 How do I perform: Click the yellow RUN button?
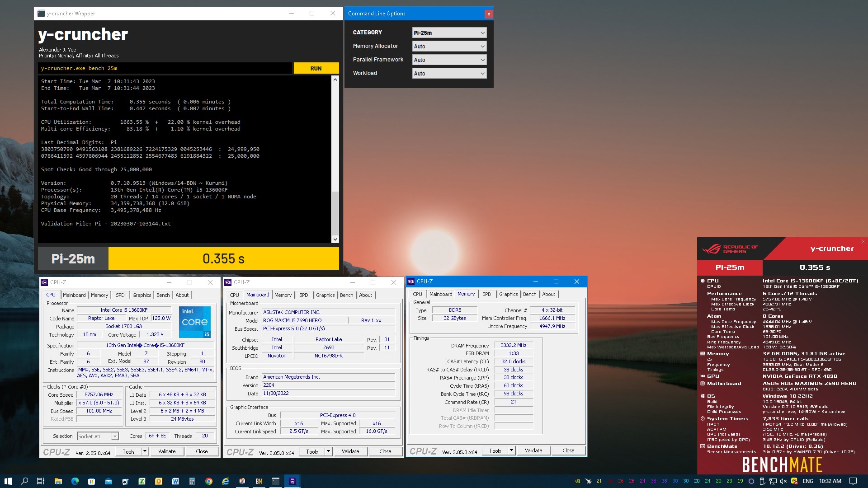[x=316, y=68]
